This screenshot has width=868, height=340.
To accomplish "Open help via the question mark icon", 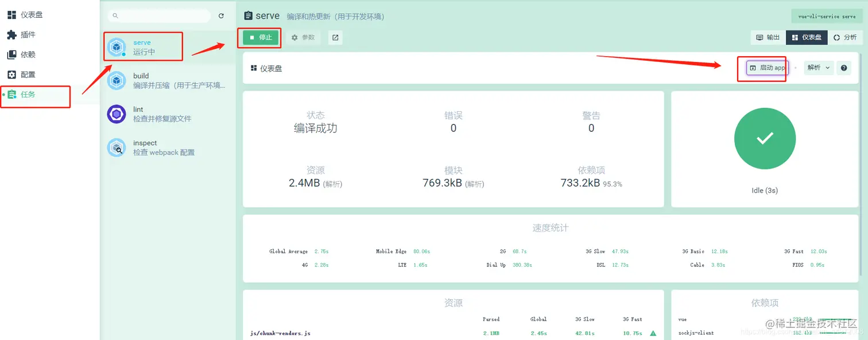I will click(843, 68).
